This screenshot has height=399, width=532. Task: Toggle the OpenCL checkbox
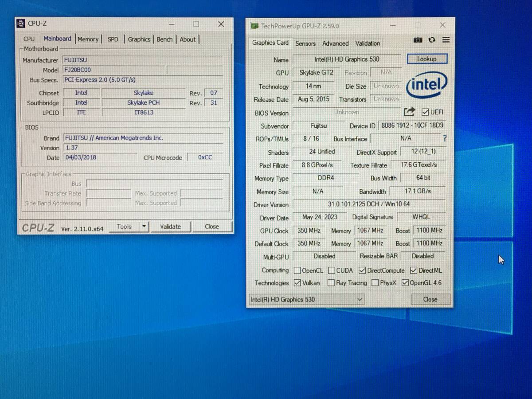click(297, 270)
